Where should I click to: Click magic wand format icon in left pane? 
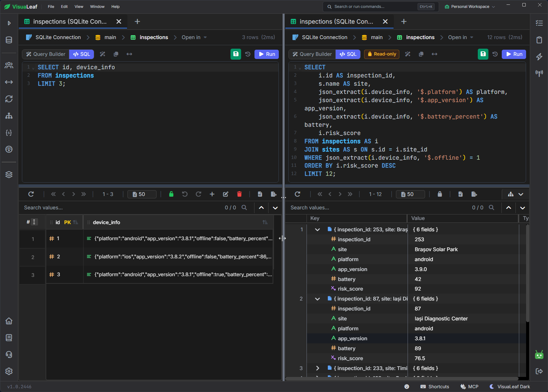click(102, 54)
